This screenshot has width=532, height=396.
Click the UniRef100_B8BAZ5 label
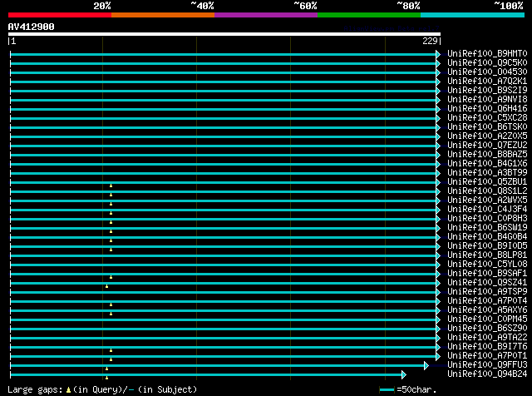[x=487, y=155]
